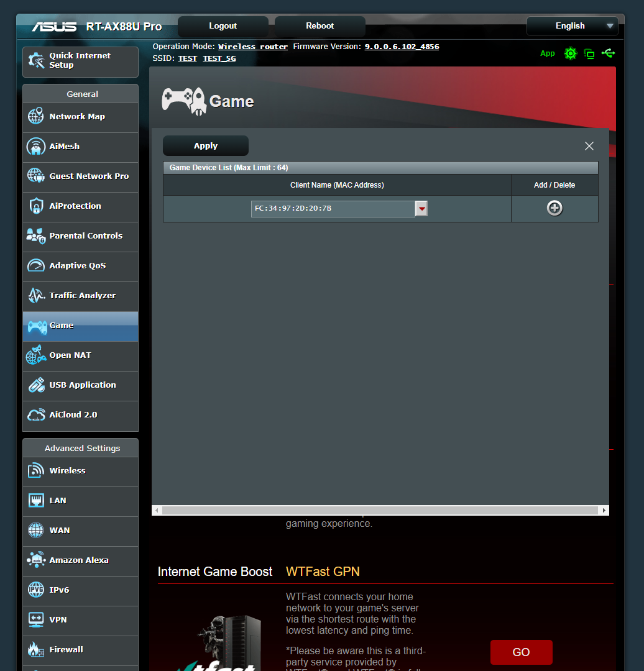644x671 pixels.
Task: Open the WAN settings page
Action: (x=81, y=531)
